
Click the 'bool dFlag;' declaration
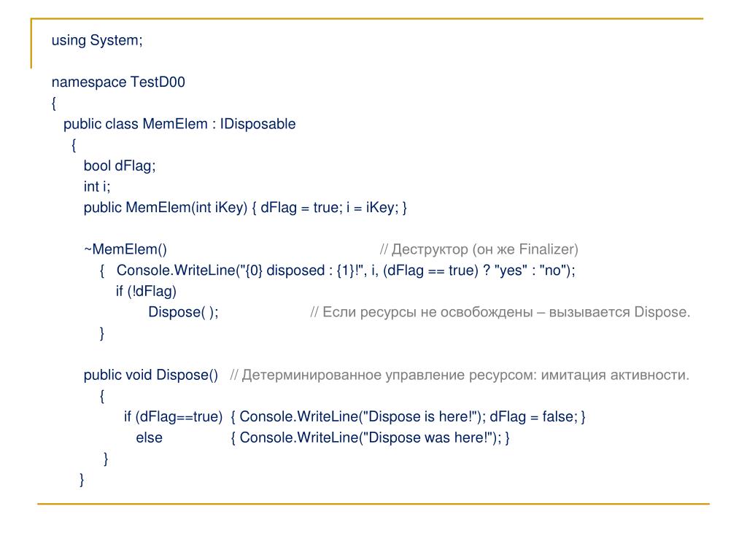120,166
